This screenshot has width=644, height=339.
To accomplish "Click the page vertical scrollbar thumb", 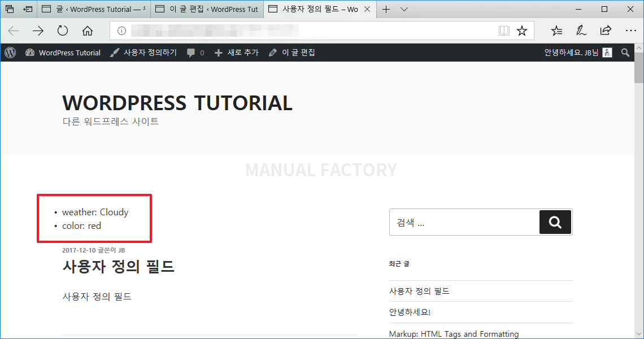I will point(639,68).
